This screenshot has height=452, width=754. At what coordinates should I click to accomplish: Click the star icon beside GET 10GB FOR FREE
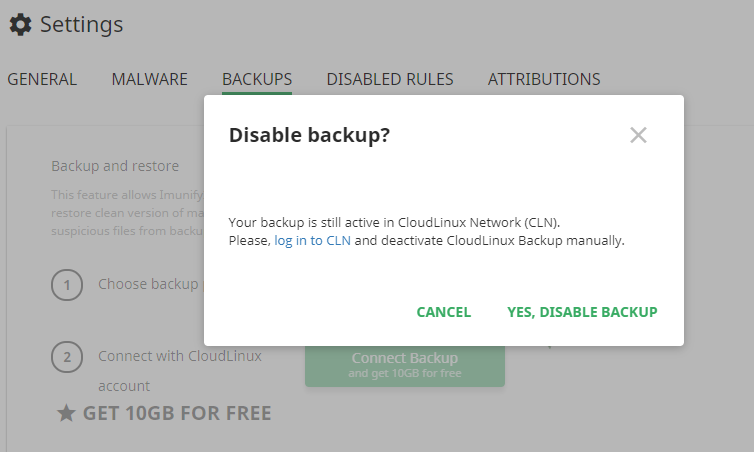66,413
